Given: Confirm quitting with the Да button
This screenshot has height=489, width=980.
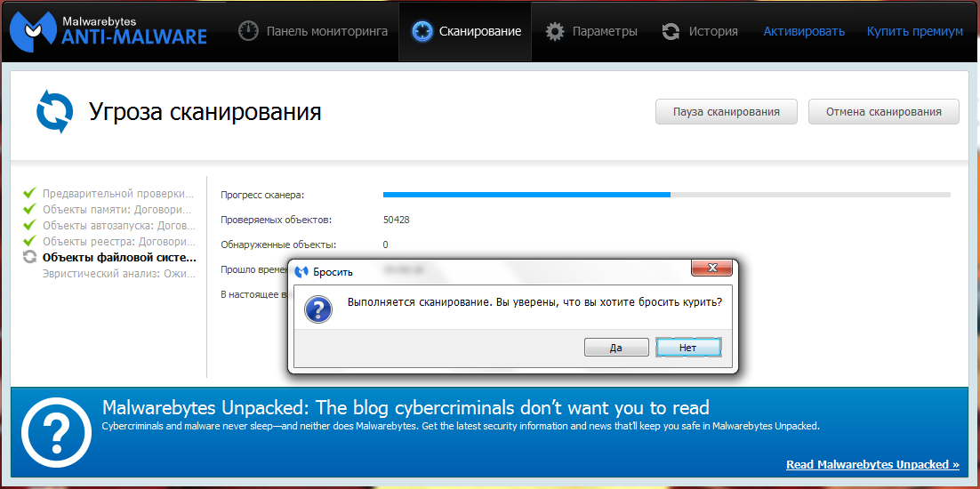Looking at the screenshot, I should coord(616,348).
